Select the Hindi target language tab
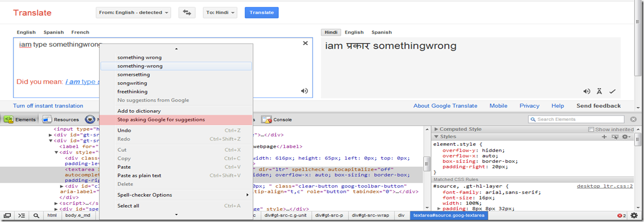Screen dimensions: 644x222 coord(331,32)
